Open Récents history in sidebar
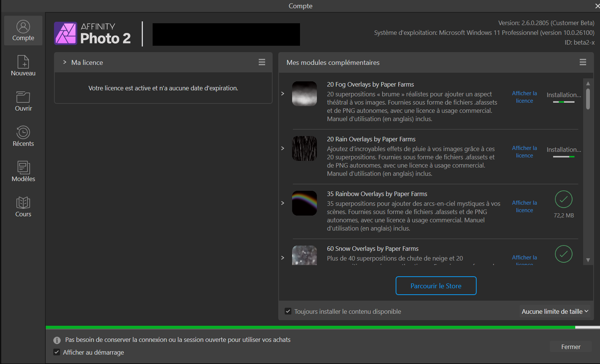Image resolution: width=600 pixels, height=364 pixels. [x=23, y=136]
